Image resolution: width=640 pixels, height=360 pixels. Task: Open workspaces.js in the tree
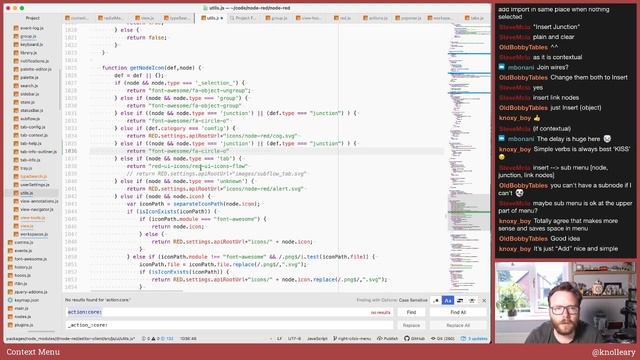coord(34,234)
